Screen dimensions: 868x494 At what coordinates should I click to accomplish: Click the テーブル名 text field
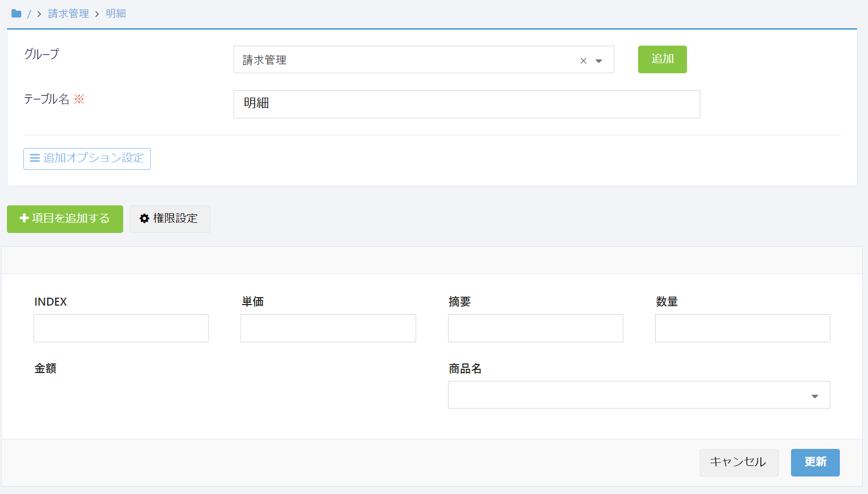click(x=466, y=104)
